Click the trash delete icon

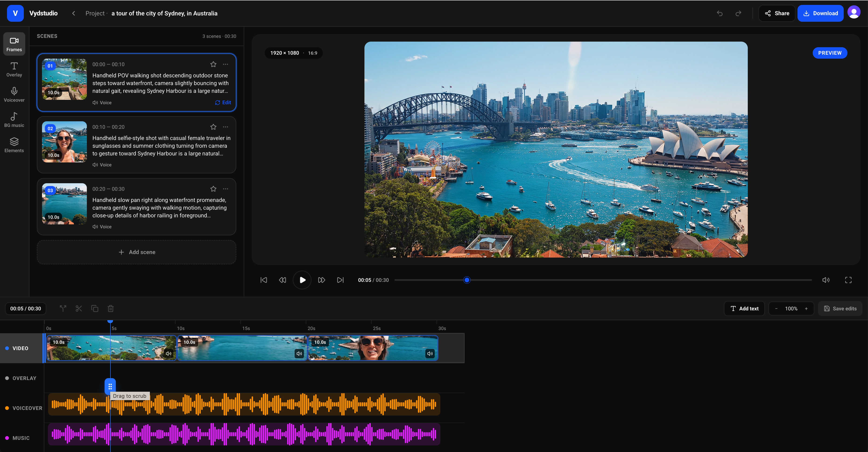[x=110, y=308]
